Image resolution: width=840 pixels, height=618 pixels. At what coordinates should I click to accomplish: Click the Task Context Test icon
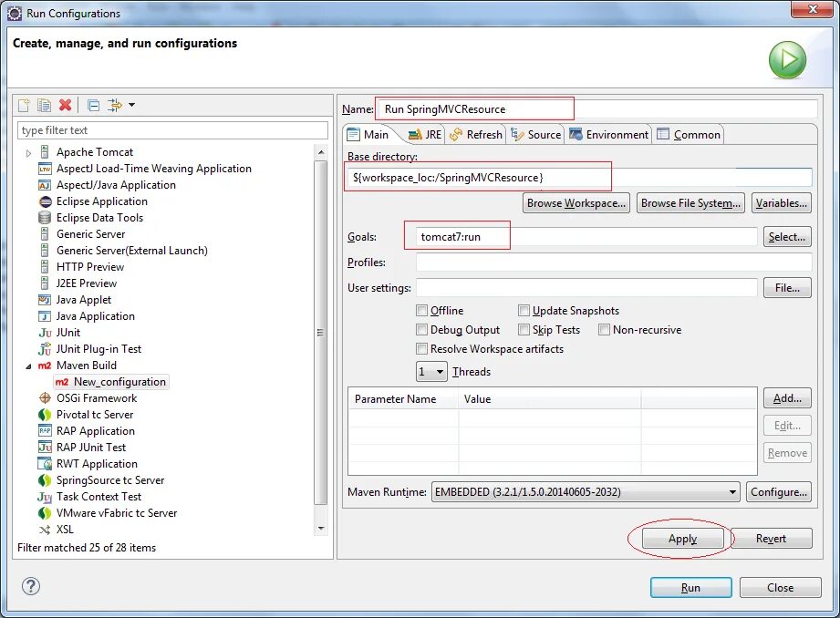(x=45, y=497)
